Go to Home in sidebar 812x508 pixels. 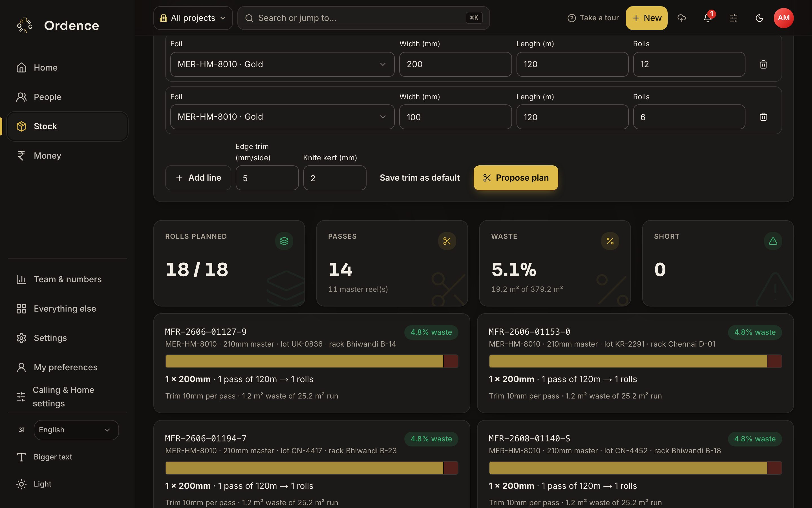tap(67, 67)
